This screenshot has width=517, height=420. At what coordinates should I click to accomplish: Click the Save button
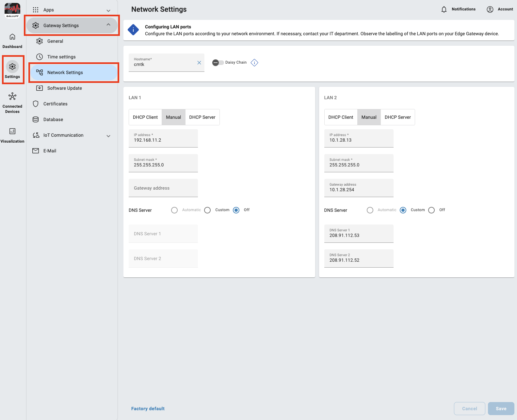[x=501, y=409]
